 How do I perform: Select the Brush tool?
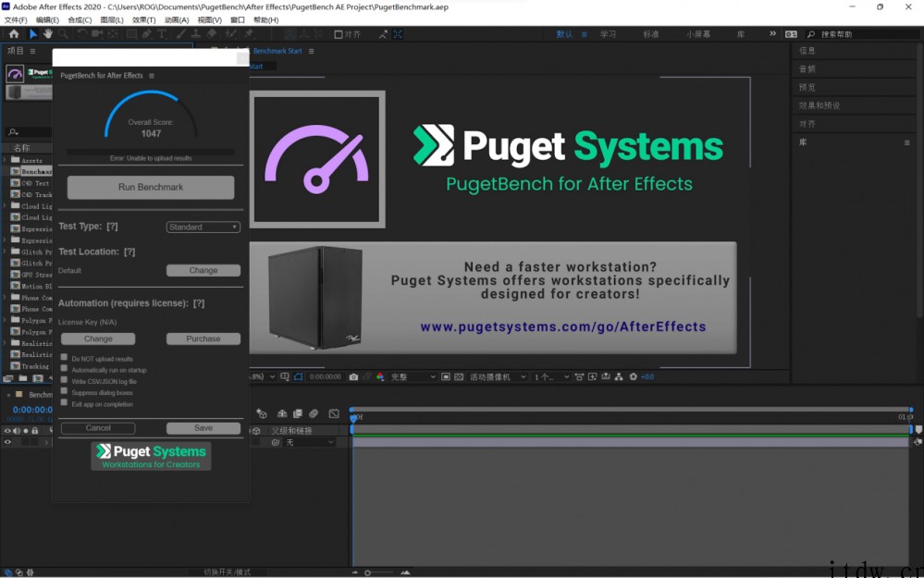click(x=181, y=34)
